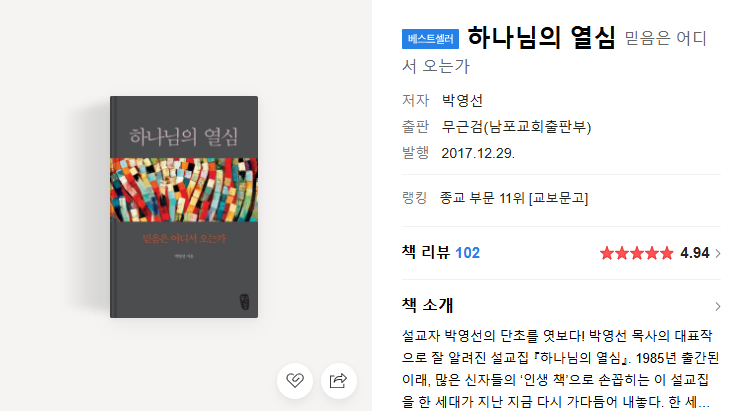This screenshot has width=729, height=411.
Task: Click the colorful mosaic art on cover
Action: pos(184,190)
